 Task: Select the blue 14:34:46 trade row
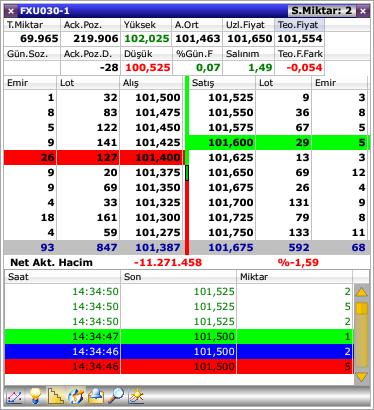click(179, 351)
